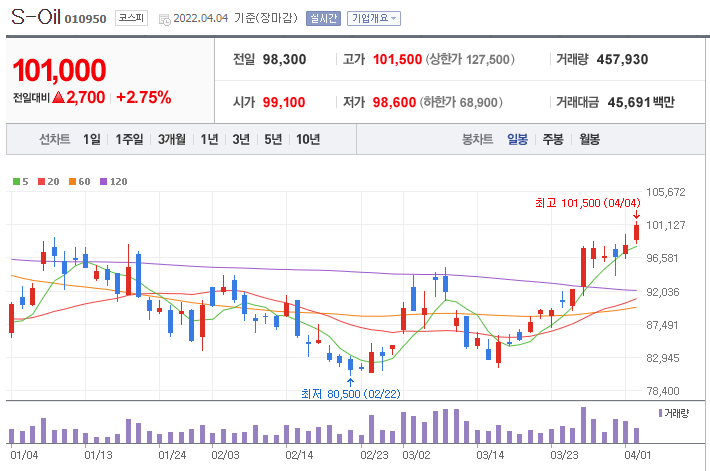
Task: Click the 최저 80,500 (02/22) chart marker
Action: (351, 394)
